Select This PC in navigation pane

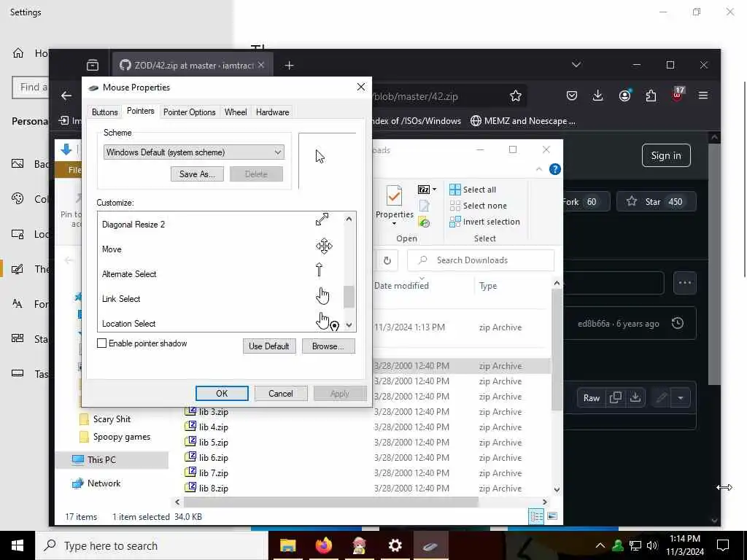coord(101,460)
